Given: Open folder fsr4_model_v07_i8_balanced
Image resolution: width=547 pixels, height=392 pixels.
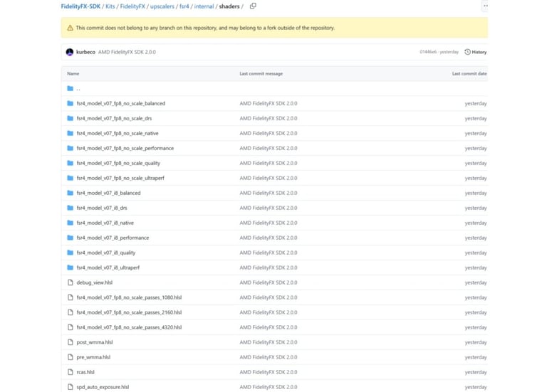Looking at the screenshot, I should click(x=108, y=193).
